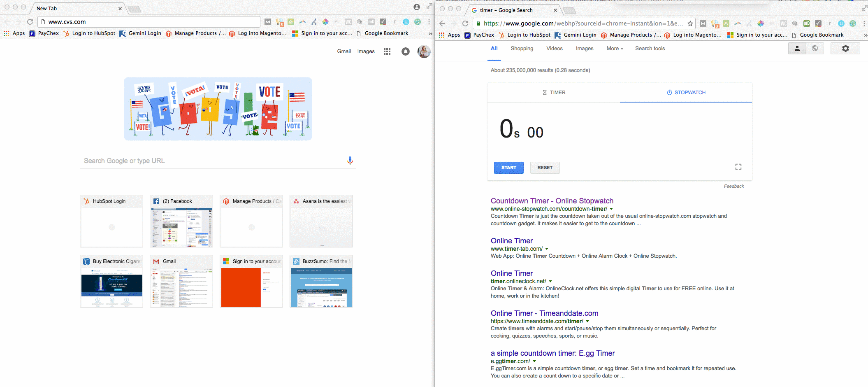Screen dimensions: 868x387
Task: Open the HubSpot Login thumbnail
Action: (x=111, y=221)
